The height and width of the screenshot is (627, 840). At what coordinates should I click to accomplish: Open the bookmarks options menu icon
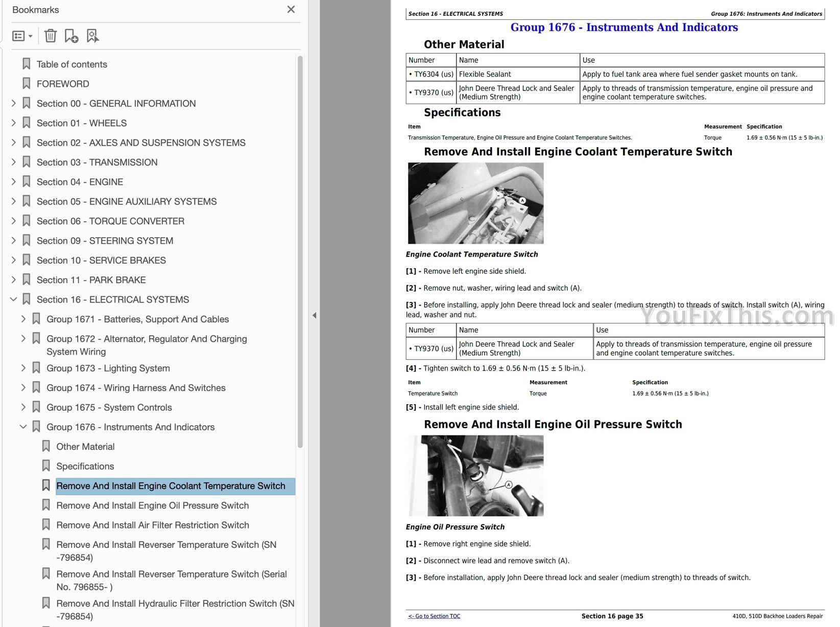pos(22,36)
